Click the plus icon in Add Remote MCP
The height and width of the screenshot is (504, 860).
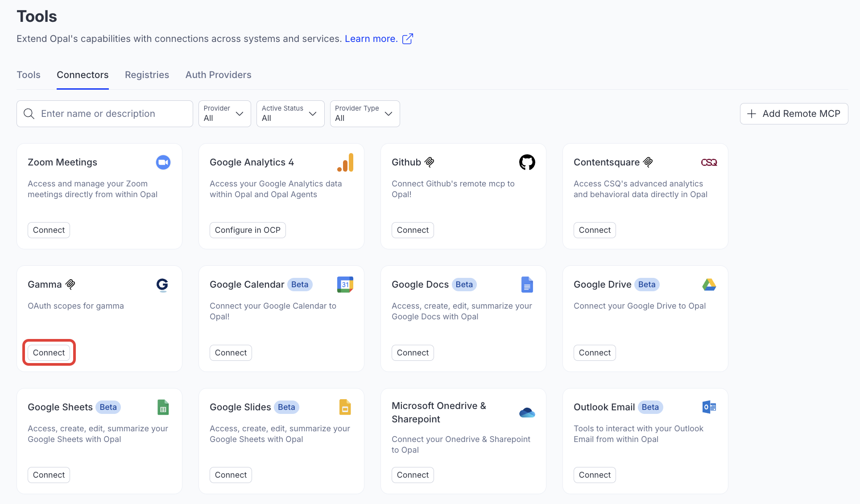[x=752, y=114]
